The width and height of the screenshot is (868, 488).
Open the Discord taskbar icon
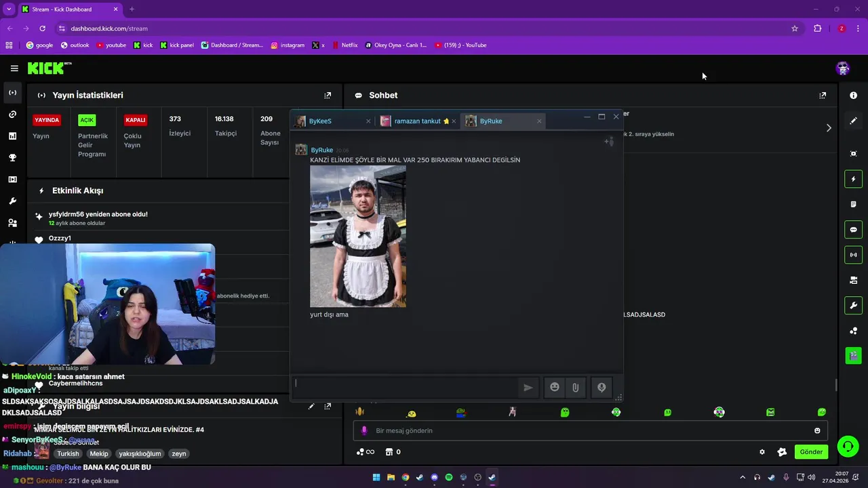click(435, 477)
